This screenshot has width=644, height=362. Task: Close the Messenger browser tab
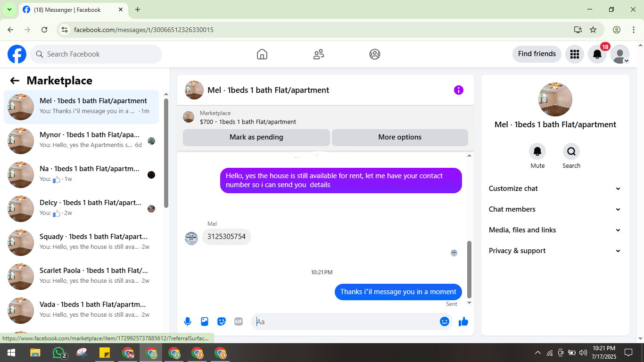click(x=121, y=9)
